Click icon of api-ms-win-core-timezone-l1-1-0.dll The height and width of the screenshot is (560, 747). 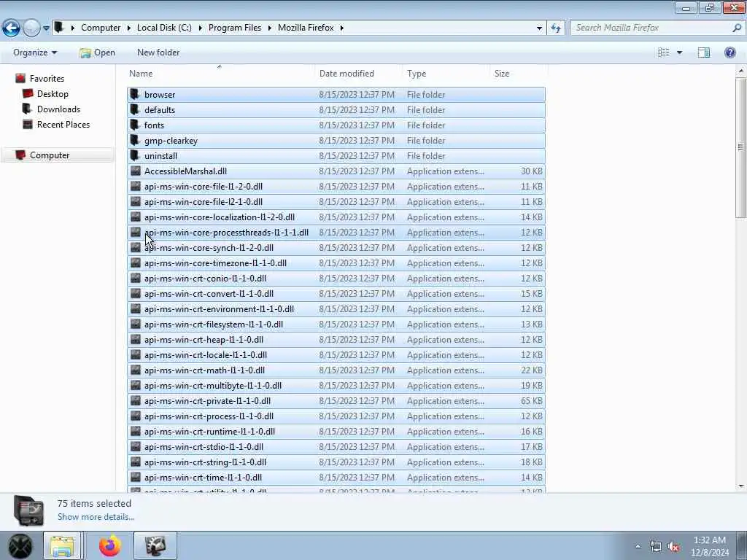point(136,262)
